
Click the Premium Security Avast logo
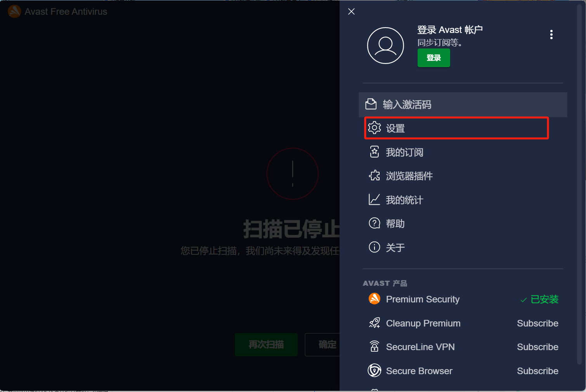tap(374, 299)
